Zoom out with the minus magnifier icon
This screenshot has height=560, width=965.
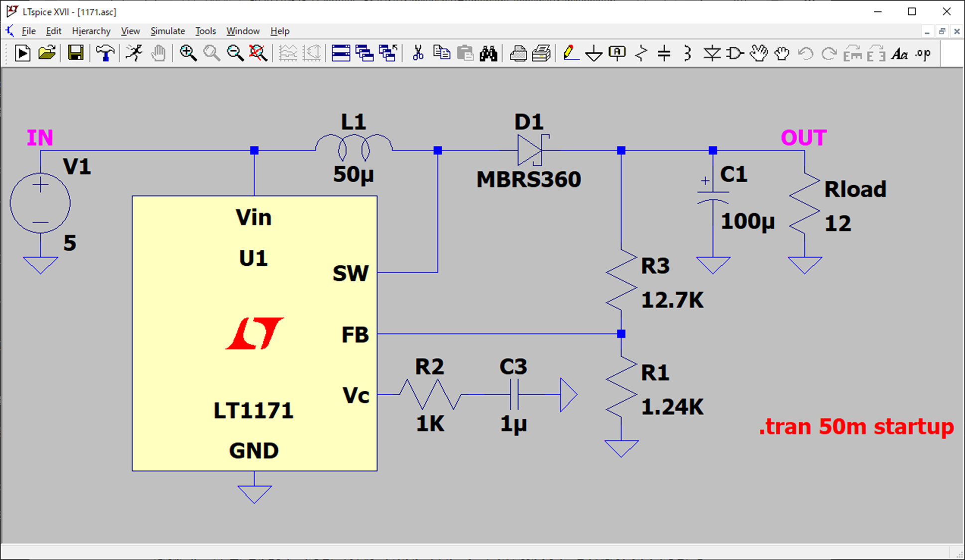tap(235, 53)
